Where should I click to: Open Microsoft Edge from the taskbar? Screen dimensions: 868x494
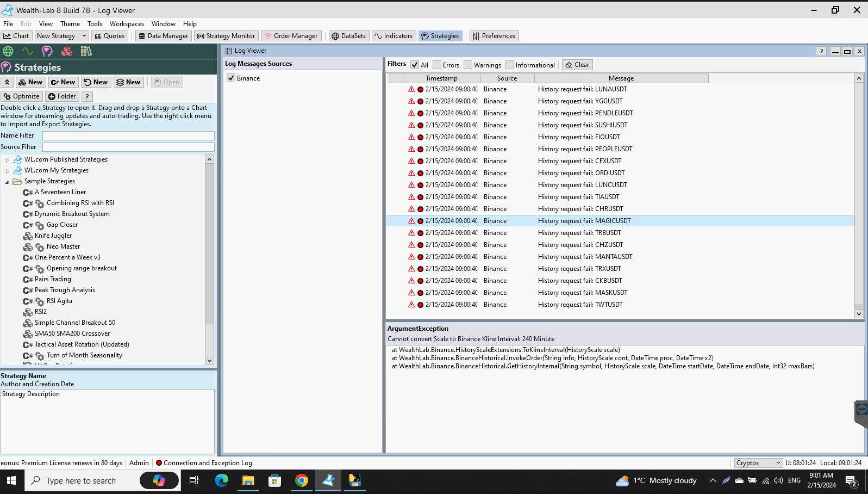click(222, 480)
